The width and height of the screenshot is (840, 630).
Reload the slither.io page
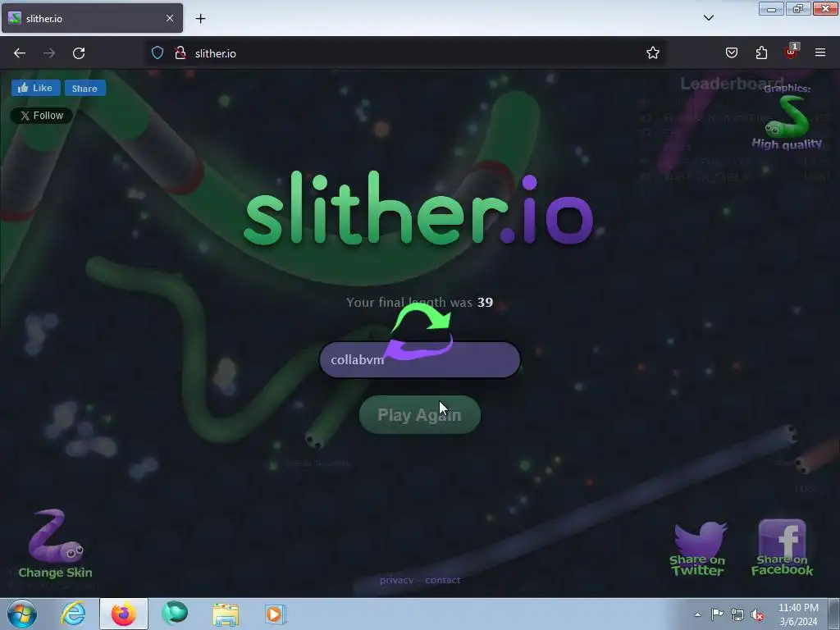click(x=79, y=53)
